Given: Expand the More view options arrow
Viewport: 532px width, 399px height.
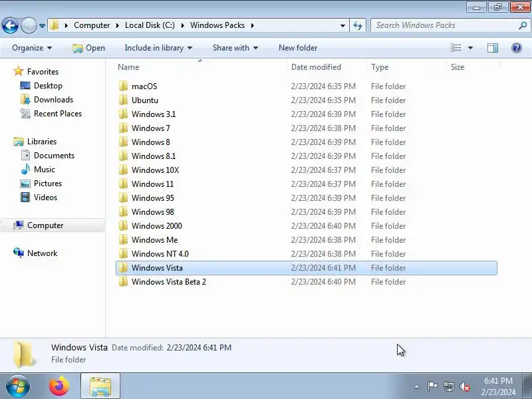Looking at the screenshot, I should coord(470,48).
